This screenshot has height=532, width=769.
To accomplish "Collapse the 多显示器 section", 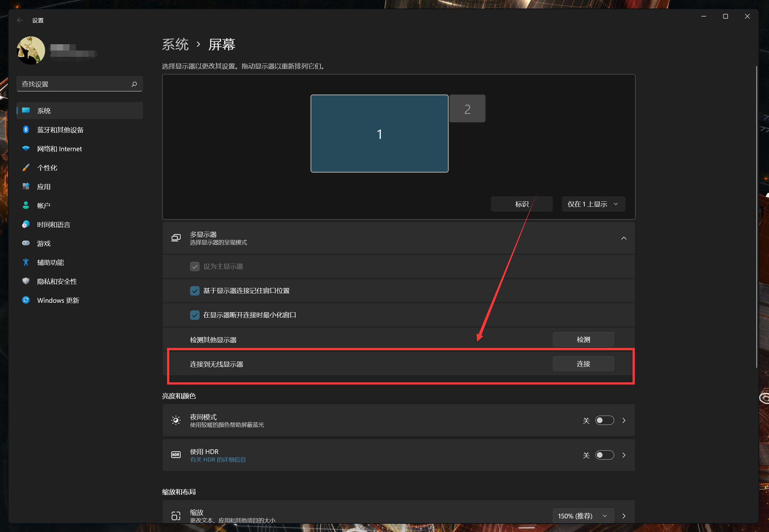I will [x=624, y=238].
